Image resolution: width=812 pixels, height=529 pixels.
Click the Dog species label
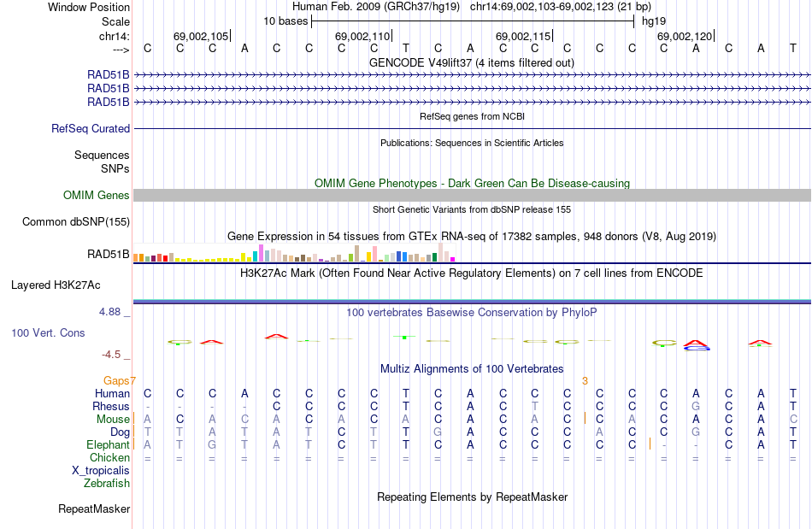[120, 432]
